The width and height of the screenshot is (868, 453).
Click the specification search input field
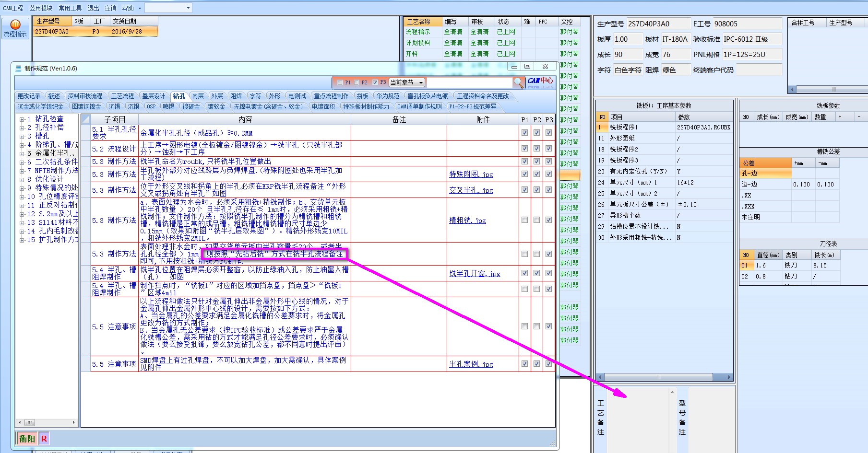(x=469, y=83)
